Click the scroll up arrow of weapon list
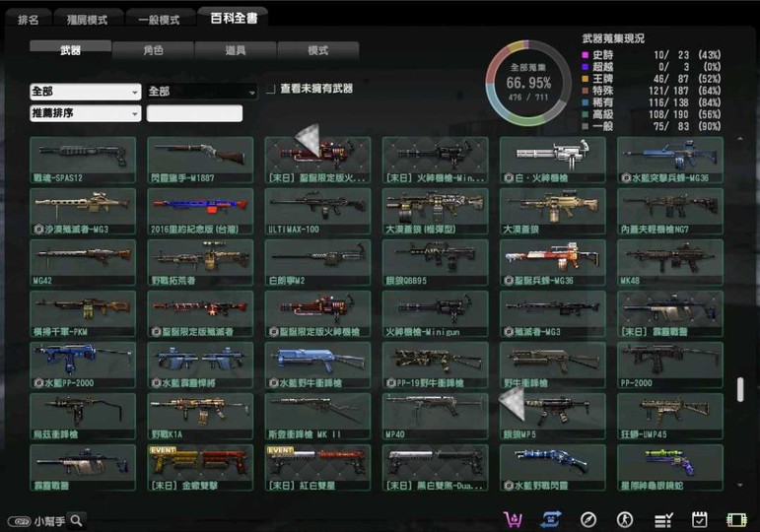The image size is (760, 532). click(x=740, y=139)
